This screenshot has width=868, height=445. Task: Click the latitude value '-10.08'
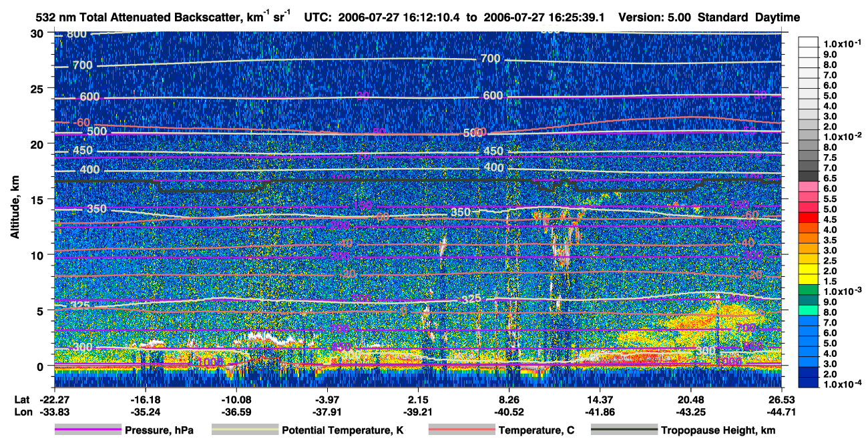(236, 400)
